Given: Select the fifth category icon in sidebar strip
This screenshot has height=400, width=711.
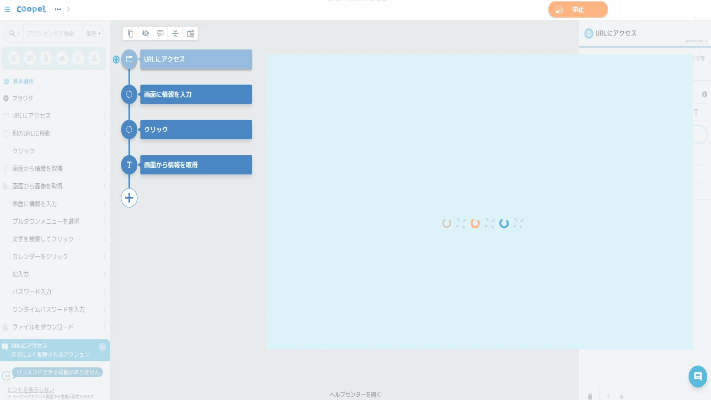Looking at the screenshot, I should pos(78,59).
